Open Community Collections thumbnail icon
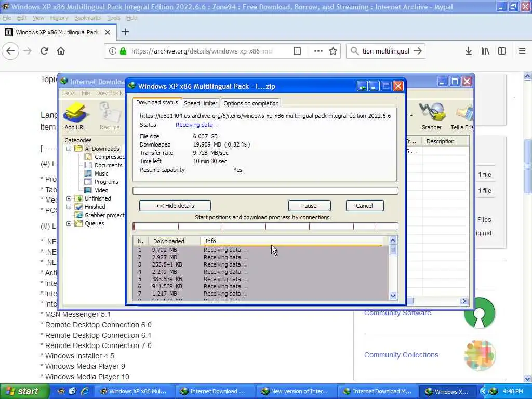Viewport: 532px width, 399px height. 480,355
